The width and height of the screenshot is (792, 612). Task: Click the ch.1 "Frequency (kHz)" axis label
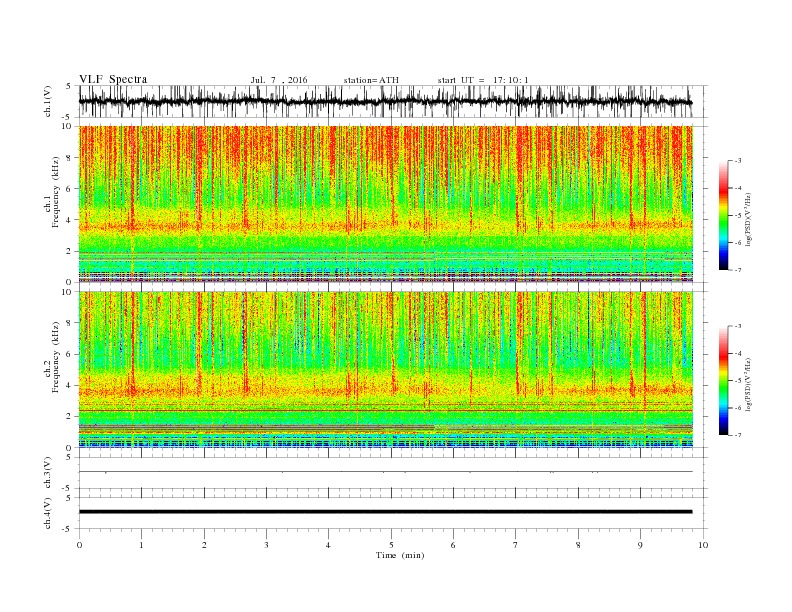point(55,192)
